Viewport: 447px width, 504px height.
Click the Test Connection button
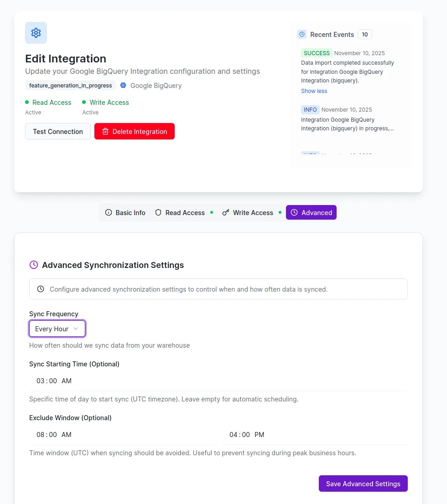tap(57, 132)
